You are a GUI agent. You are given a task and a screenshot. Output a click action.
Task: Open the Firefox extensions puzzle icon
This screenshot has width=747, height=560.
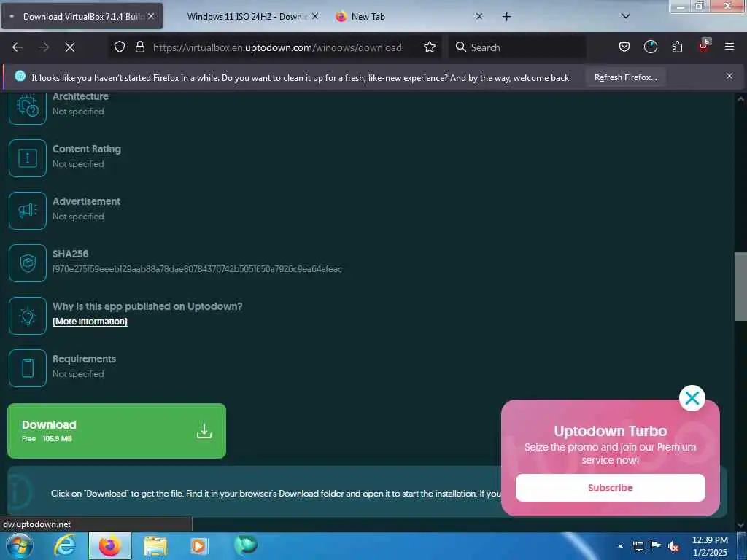(x=677, y=47)
